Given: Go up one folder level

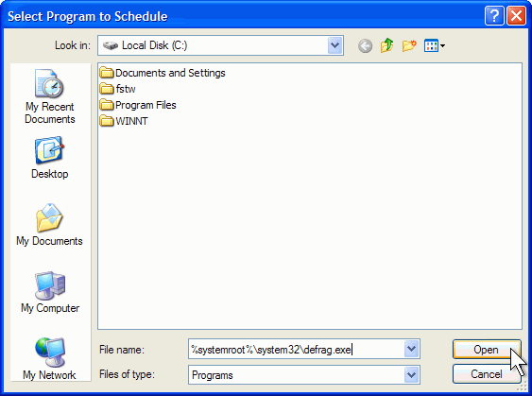Looking at the screenshot, I should point(386,45).
